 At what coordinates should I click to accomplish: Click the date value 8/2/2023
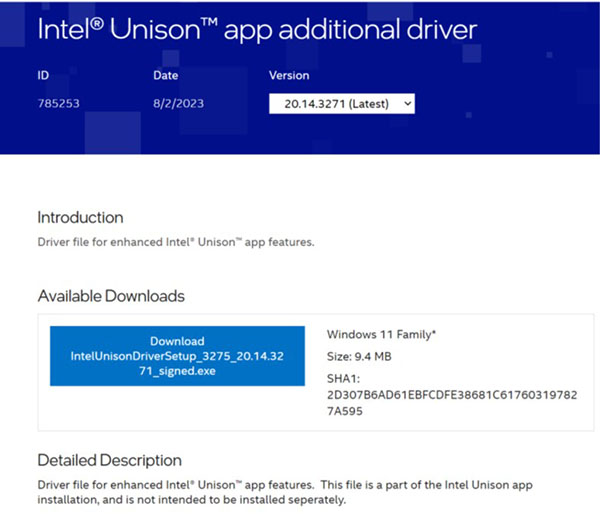(x=179, y=103)
